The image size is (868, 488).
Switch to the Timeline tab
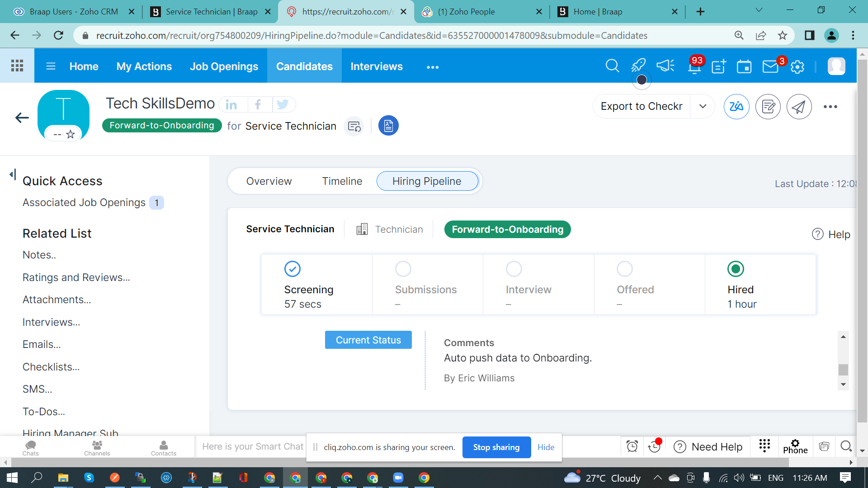click(x=342, y=181)
